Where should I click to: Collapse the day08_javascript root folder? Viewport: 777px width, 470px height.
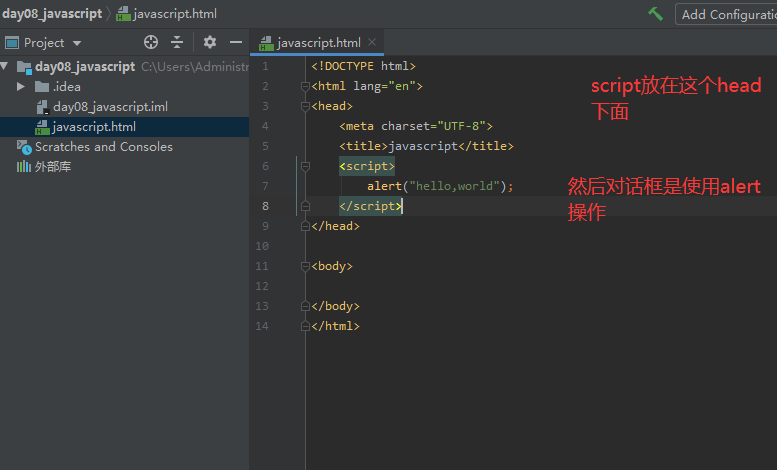pos(5,67)
